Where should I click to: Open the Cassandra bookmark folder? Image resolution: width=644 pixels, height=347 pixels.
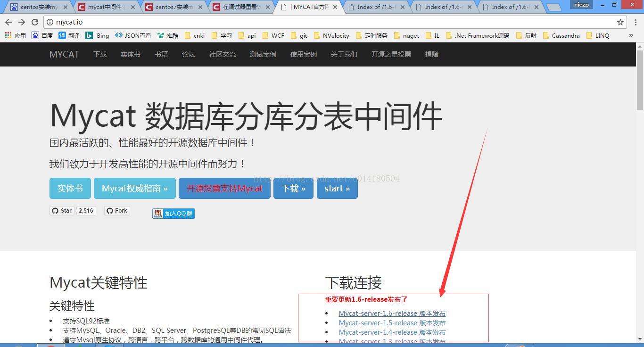pyautogui.click(x=561, y=35)
